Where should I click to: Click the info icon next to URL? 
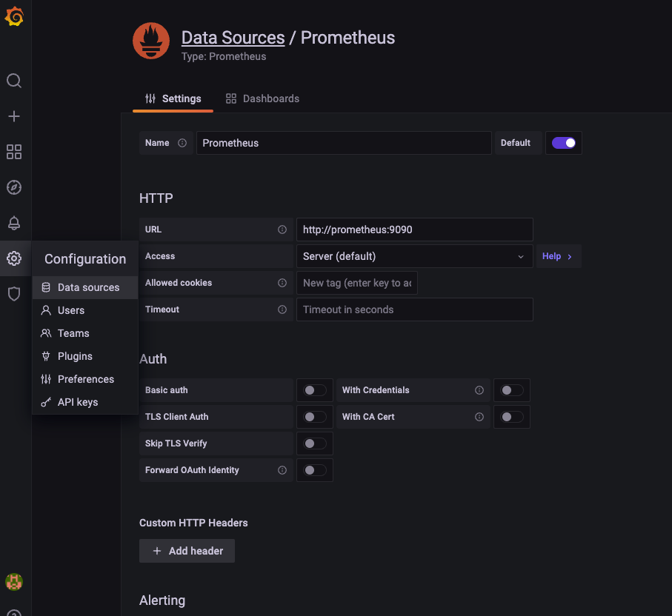click(282, 230)
